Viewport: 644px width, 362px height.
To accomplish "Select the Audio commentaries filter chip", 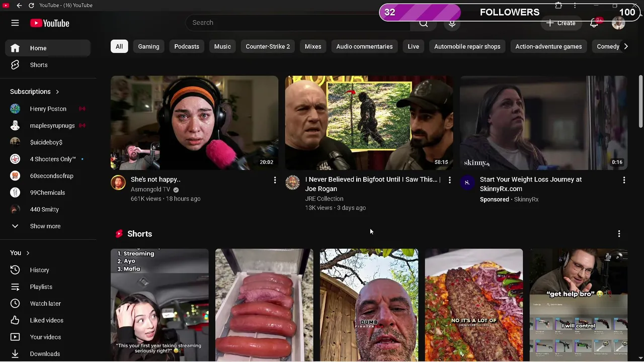I will (364, 46).
